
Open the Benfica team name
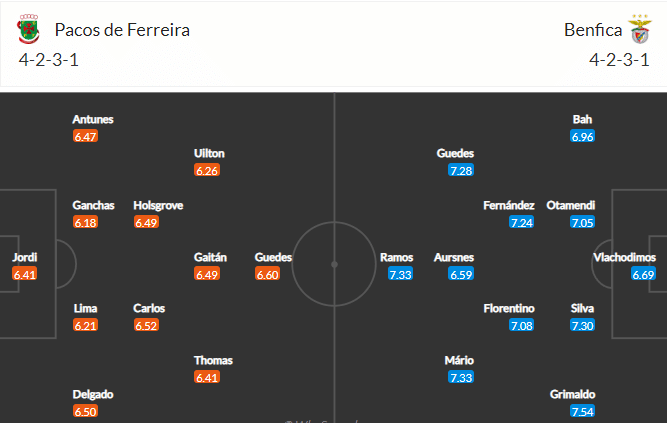coord(593,30)
